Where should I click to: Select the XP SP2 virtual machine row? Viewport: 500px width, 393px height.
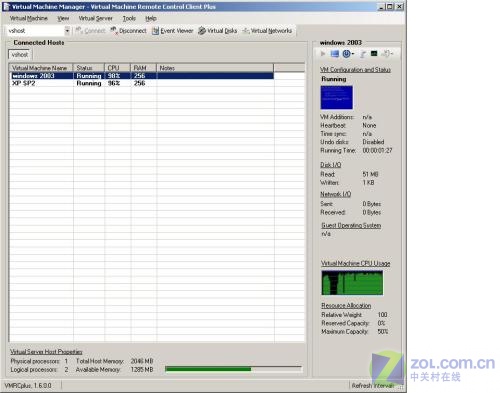[x=142, y=83]
